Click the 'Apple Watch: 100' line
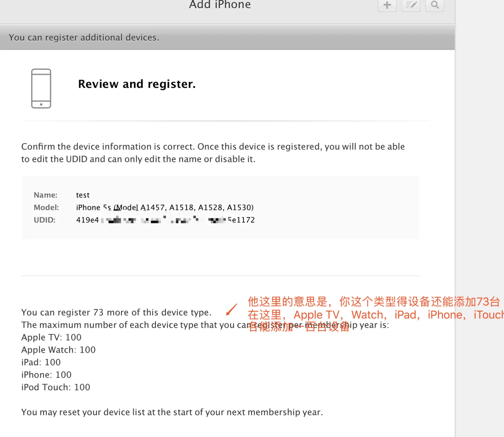 coord(58,350)
